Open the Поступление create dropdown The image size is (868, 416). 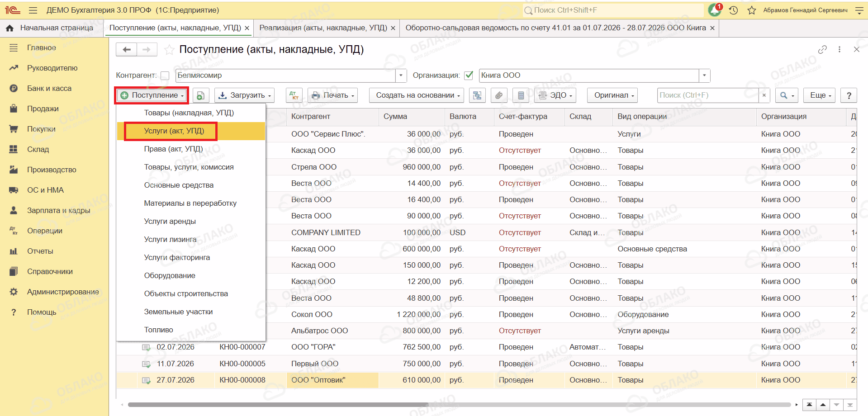(152, 95)
